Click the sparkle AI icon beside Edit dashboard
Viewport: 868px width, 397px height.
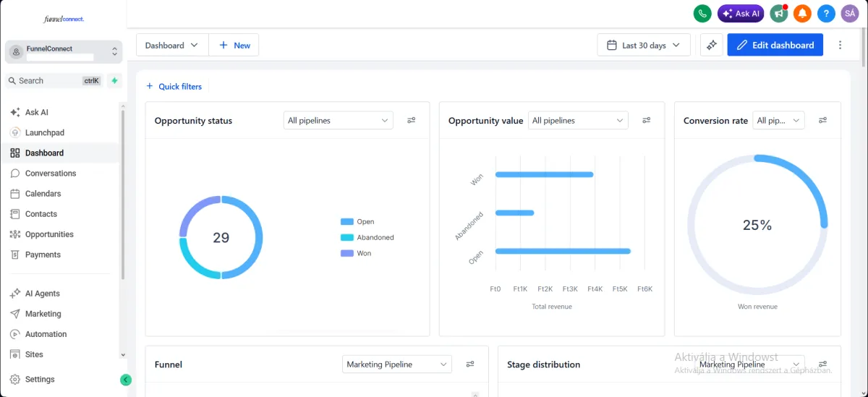pos(712,45)
